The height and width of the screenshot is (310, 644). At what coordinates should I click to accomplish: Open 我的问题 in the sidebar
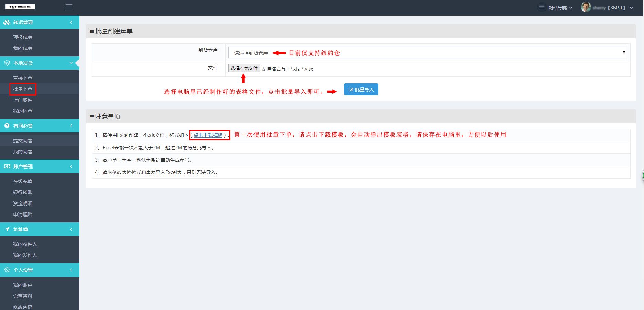tap(23, 152)
